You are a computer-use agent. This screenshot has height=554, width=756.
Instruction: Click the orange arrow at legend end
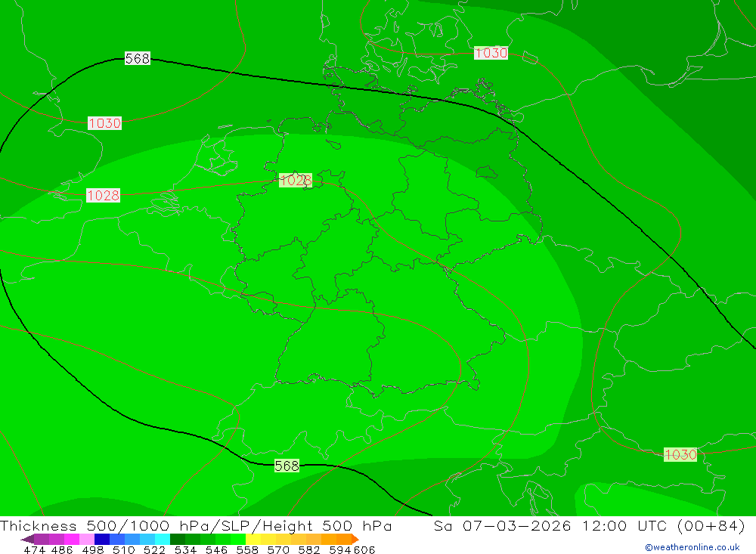point(355,539)
